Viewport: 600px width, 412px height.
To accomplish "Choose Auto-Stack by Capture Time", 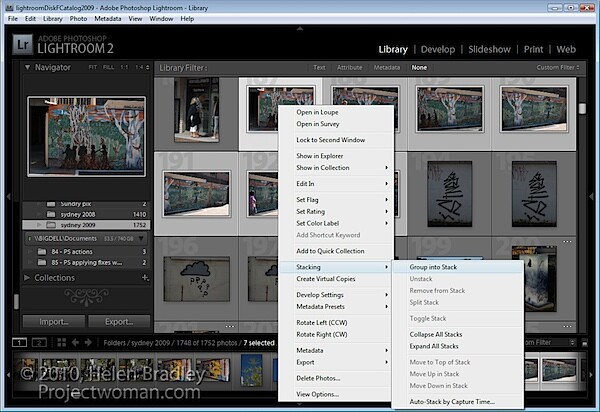I will click(458, 402).
